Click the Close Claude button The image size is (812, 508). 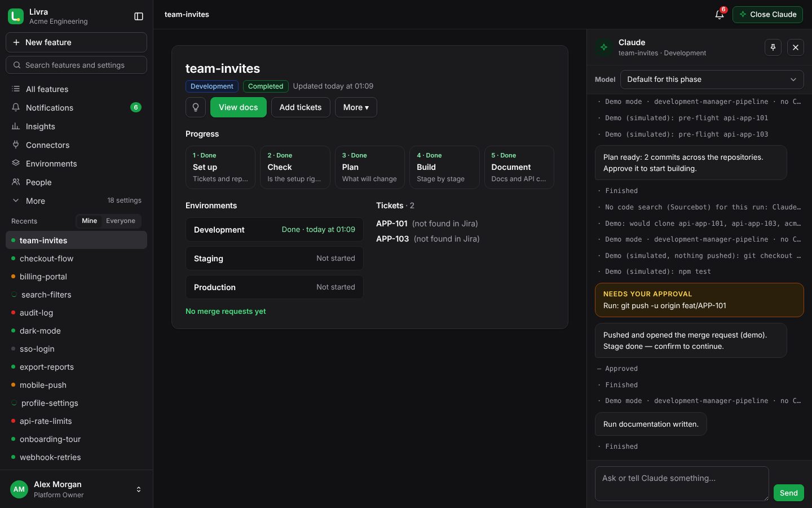pos(767,15)
